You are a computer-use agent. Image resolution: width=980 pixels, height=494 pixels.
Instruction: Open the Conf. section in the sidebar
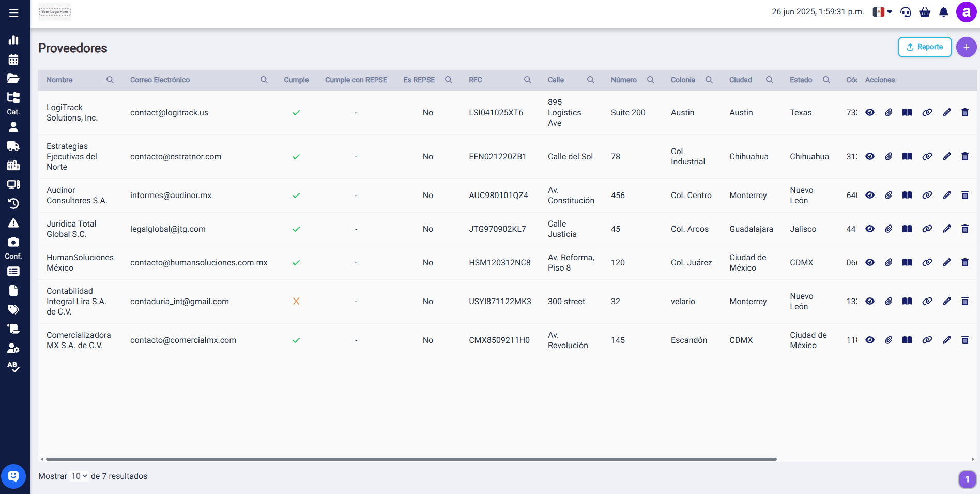tap(13, 256)
